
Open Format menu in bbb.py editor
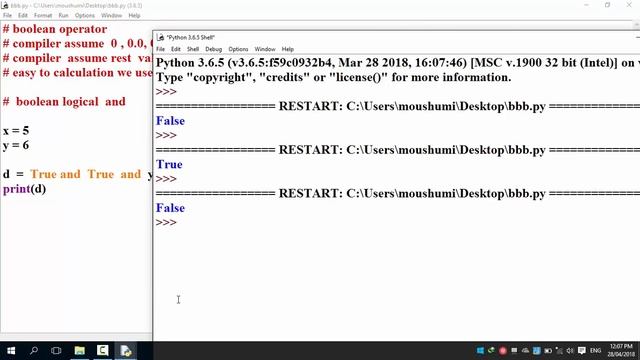click(x=43, y=16)
